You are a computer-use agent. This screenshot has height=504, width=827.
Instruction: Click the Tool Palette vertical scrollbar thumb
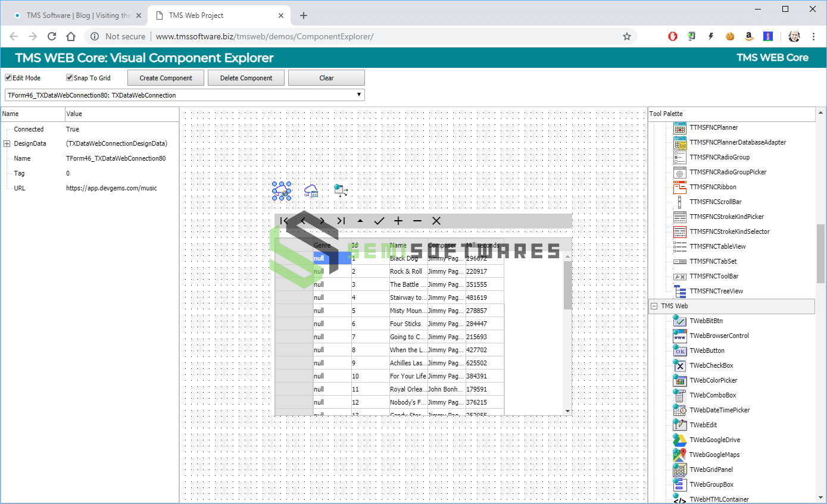click(821, 253)
